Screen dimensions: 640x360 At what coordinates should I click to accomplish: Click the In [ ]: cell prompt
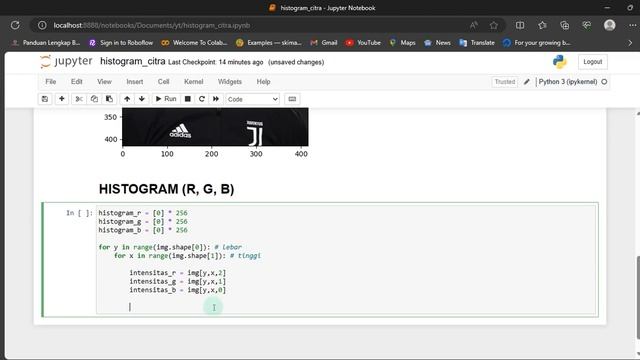coord(79,213)
